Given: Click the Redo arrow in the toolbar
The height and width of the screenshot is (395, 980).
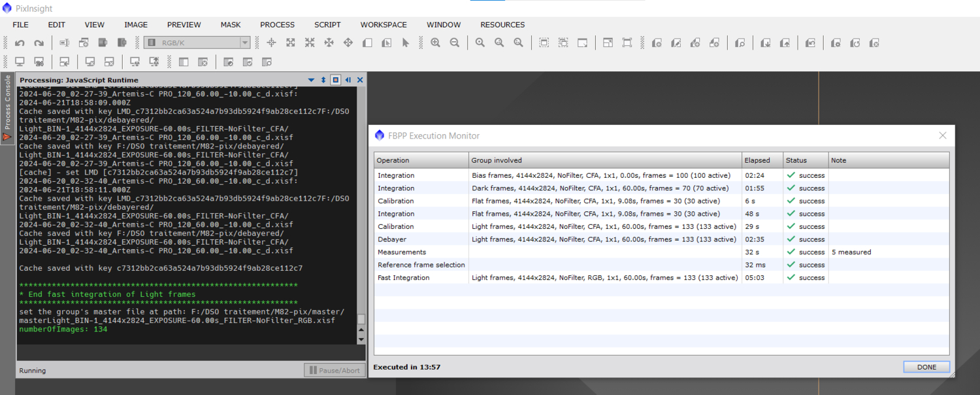Looking at the screenshot, I should tap(39, 43).
